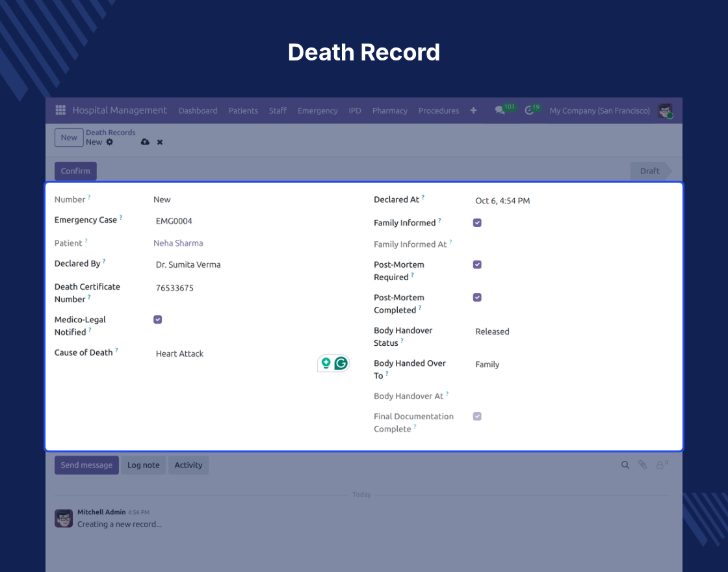Go back via Death Records breadcrumb
Viewport: 728px width, 572px height.
110,133
